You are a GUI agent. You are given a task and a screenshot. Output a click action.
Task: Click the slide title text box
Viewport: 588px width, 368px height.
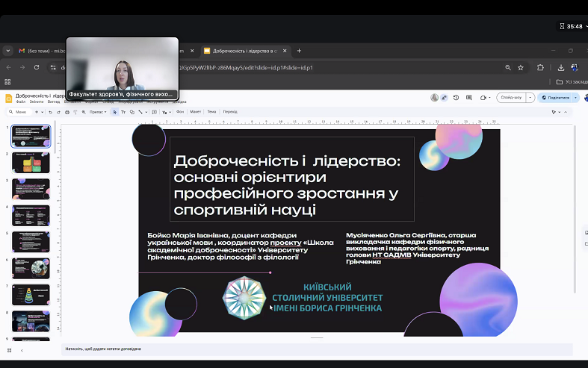tap(291, 179)
